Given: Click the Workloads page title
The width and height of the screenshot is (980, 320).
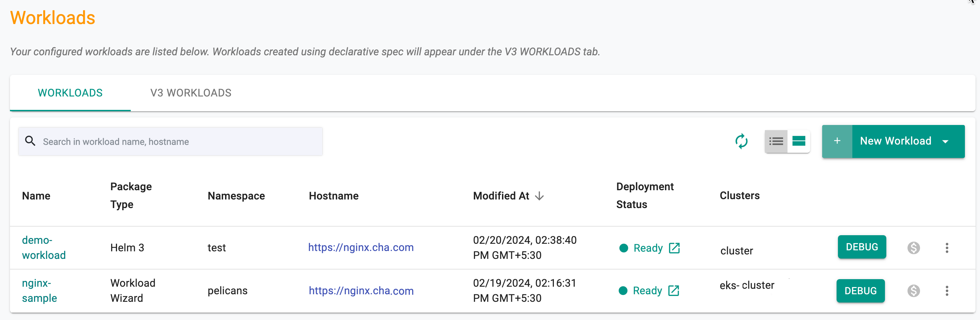Looking at the screenshot, I should [x=52, y=18].
